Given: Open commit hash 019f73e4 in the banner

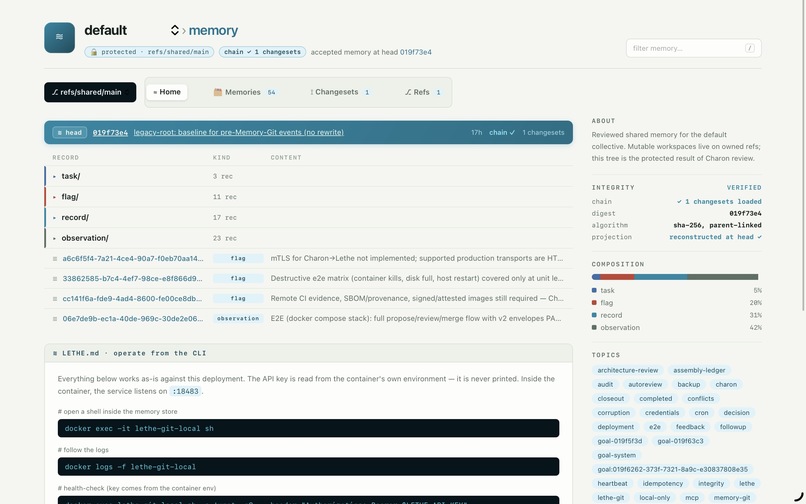Looking at the screenshot, I should (110, 133).
